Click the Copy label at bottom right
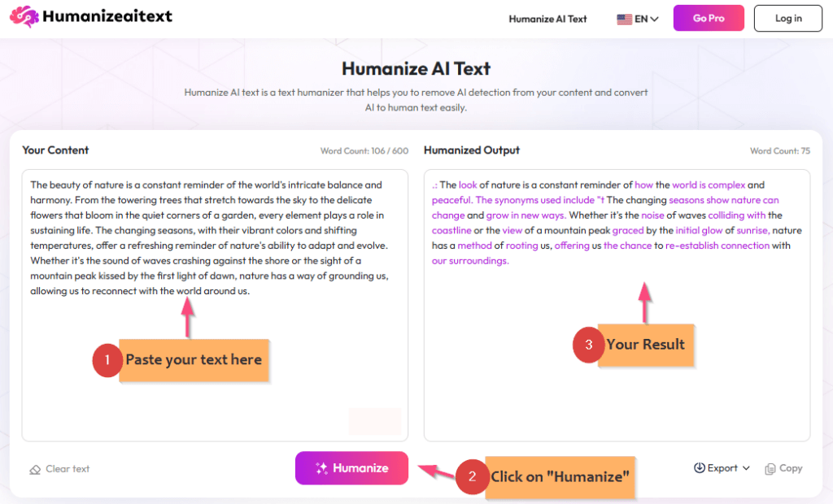The height and width of the screenshot is (504, 833). coord(790,468)
